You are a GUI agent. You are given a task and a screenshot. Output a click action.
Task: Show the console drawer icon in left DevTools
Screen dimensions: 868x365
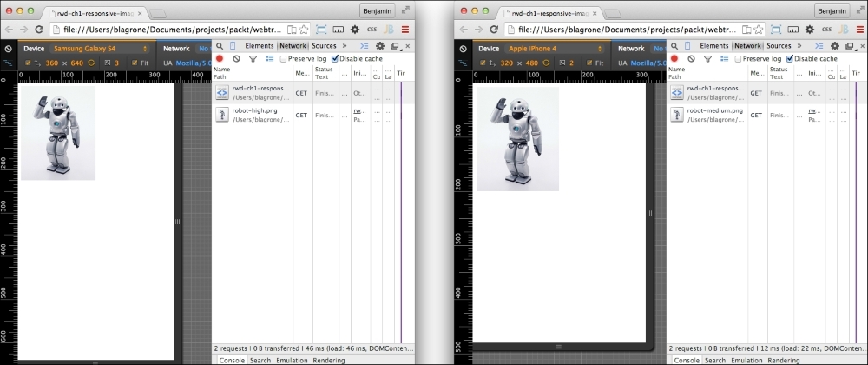pos(365,46)
